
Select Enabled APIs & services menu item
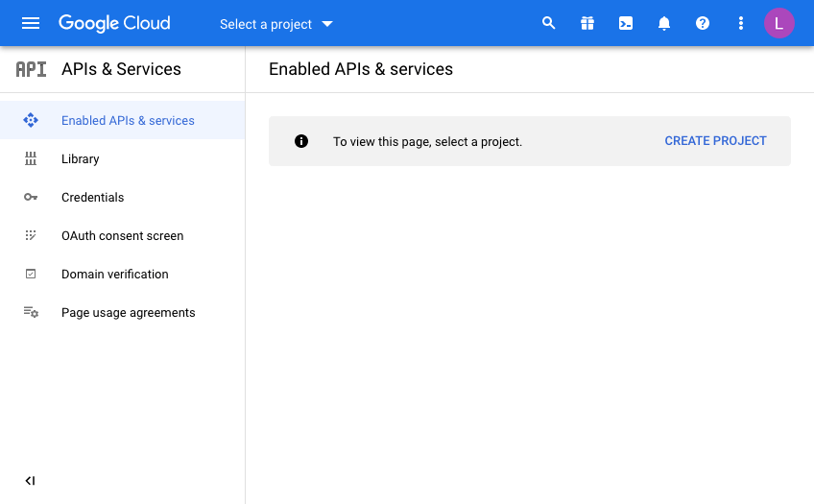click(123, 120)
